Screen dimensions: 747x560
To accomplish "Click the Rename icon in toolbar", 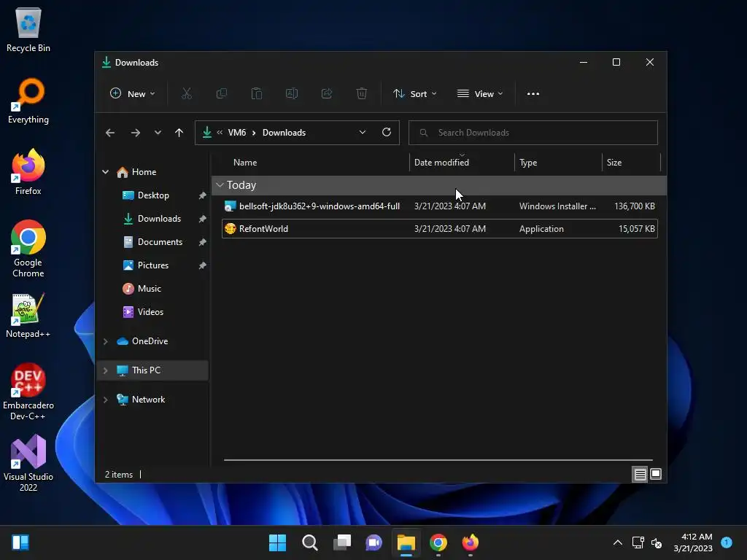I will (x=292, y=94).
